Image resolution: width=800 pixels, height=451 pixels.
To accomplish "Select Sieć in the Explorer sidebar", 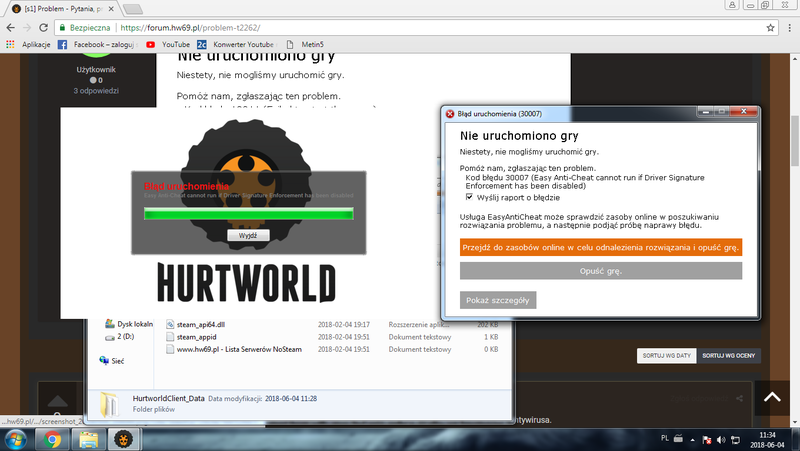I will click(x=112, y=361).
